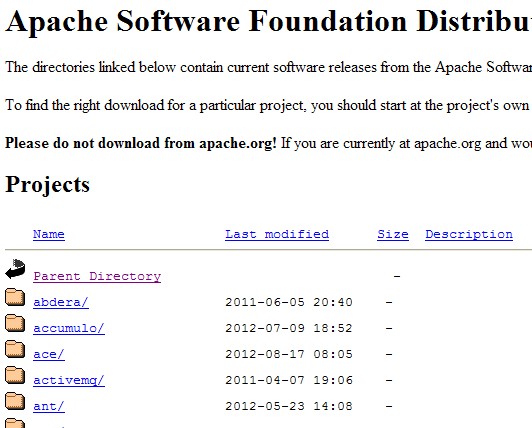This screenshot has height=428, width=532.
Task: Click the folder icon beside ace/
Action: [x=15, y=349]
